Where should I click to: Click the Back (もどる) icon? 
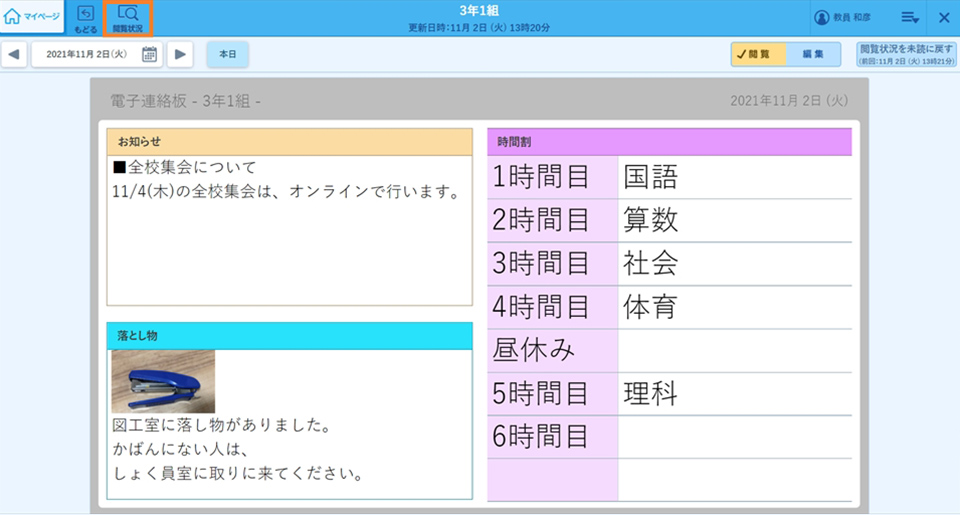86,18
